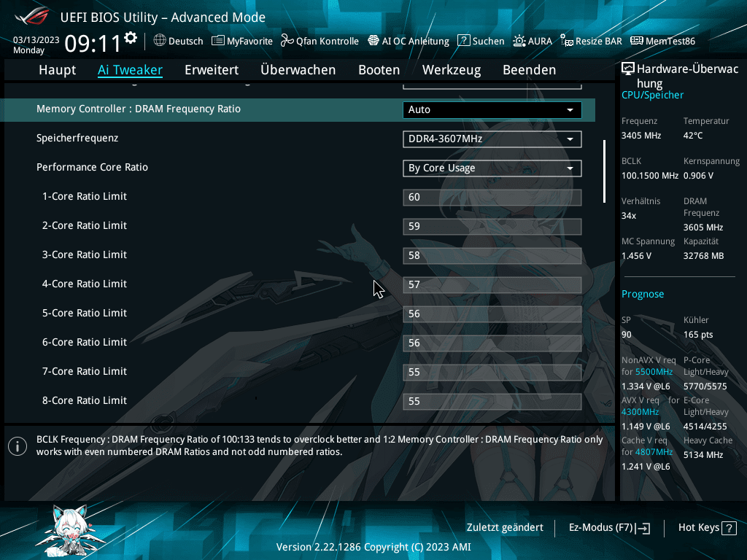
Task: Open the MyFavorite list icon
Action: (x=217, y=41)
